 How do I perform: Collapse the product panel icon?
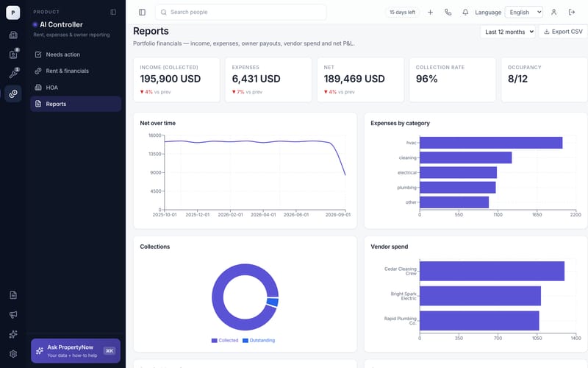coord(113,12)
